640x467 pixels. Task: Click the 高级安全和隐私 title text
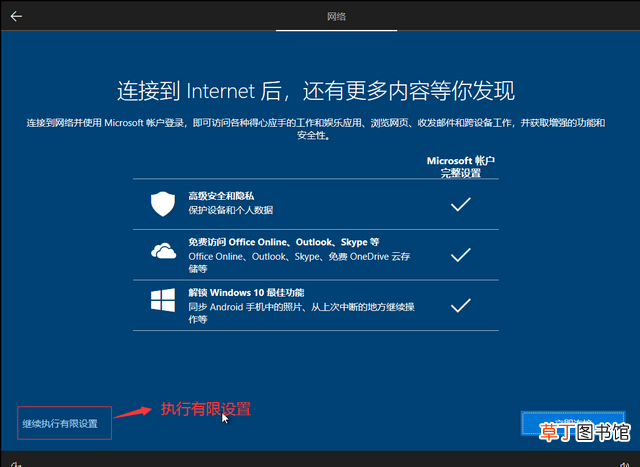[221, 196]
